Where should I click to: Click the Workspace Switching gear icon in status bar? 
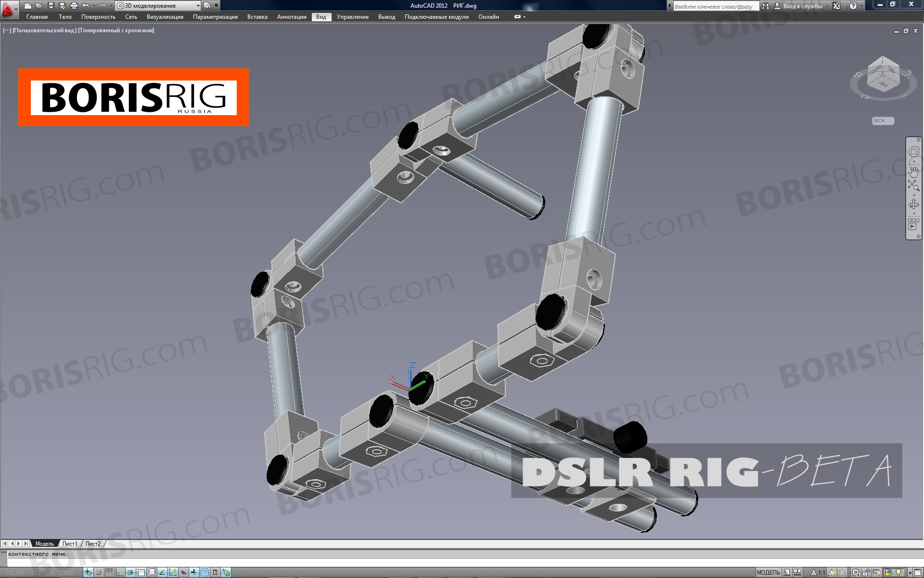[855, 572]
